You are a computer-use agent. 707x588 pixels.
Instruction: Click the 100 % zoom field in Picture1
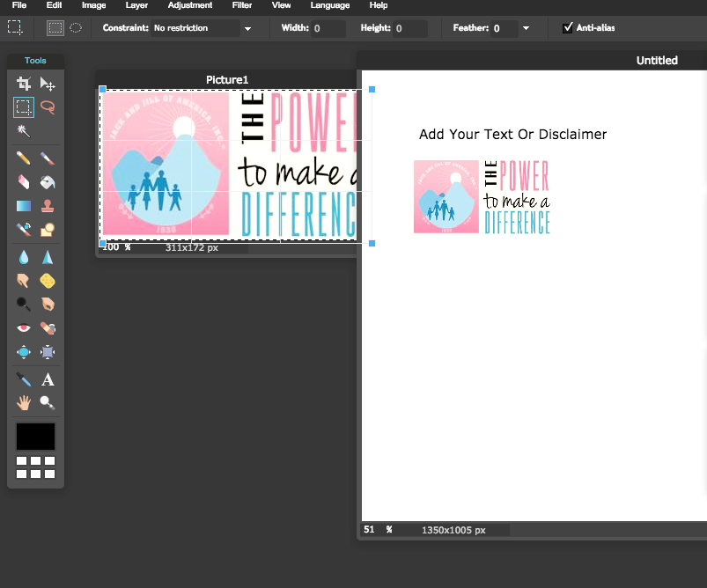[x=116, y=247]
